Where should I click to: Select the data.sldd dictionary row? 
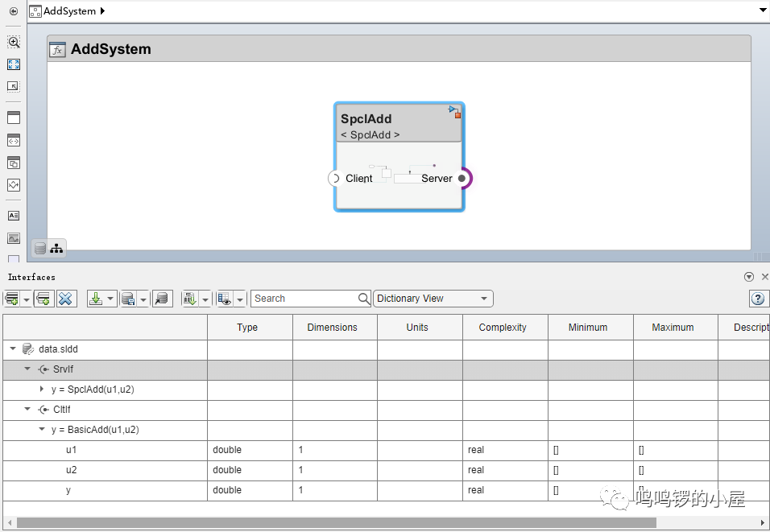coord(386,349)
